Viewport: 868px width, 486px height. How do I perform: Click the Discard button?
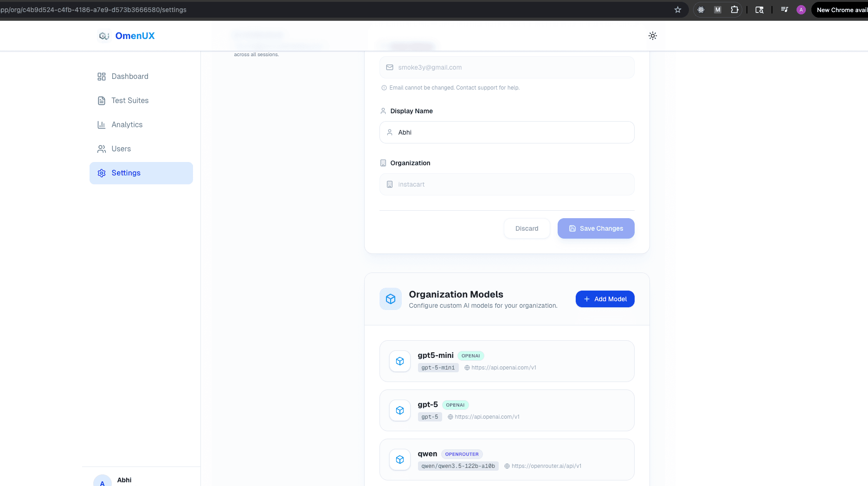527,228
